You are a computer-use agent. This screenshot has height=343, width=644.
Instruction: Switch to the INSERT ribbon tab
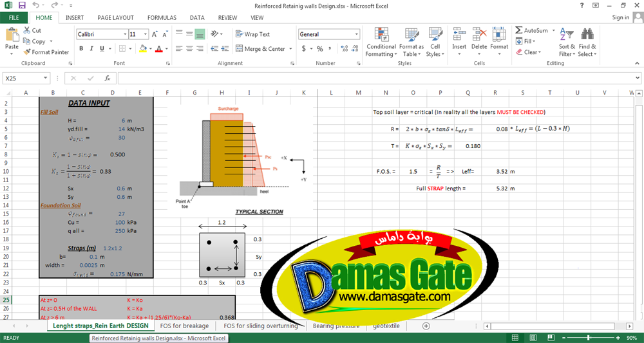[x=74, y=17]
